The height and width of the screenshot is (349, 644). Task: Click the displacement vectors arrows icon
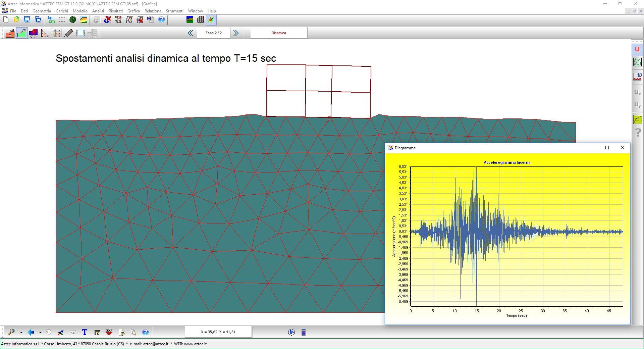pos(637,62)
